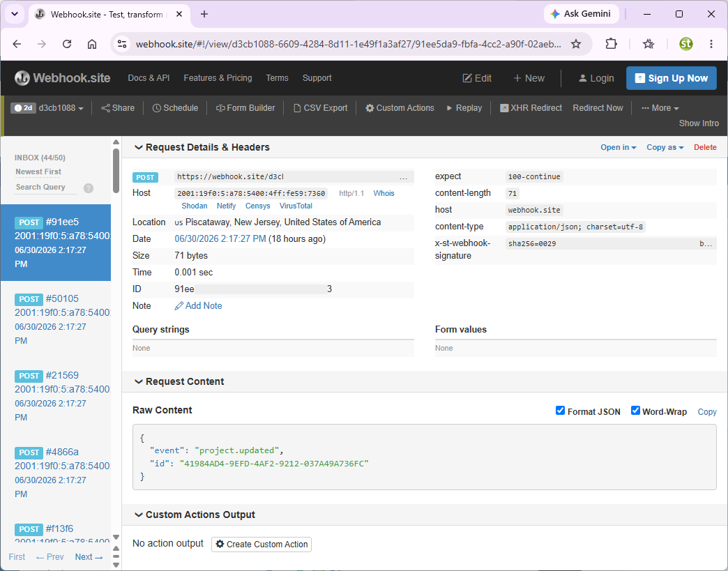Go back with browser back arrow
Screen dimensions: 728x571
pos(17,44)
